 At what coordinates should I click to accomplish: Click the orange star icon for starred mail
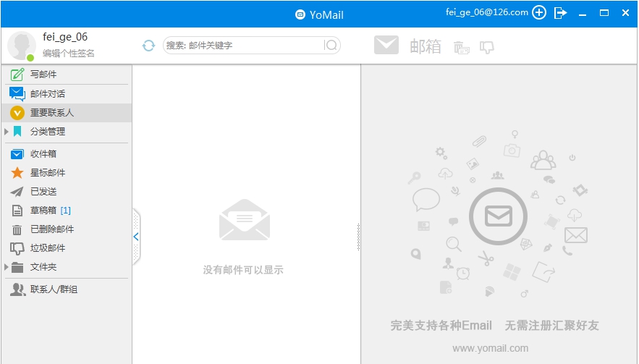(17, 173)
